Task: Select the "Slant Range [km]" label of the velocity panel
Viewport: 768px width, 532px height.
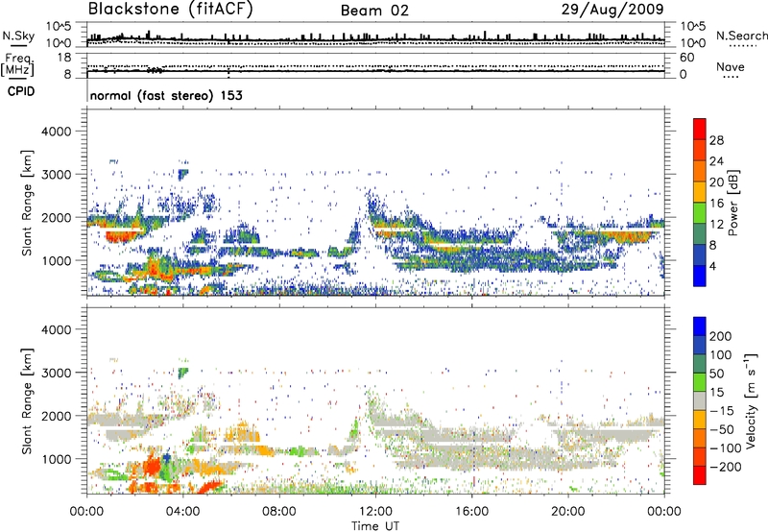Action: pos(27,401)
